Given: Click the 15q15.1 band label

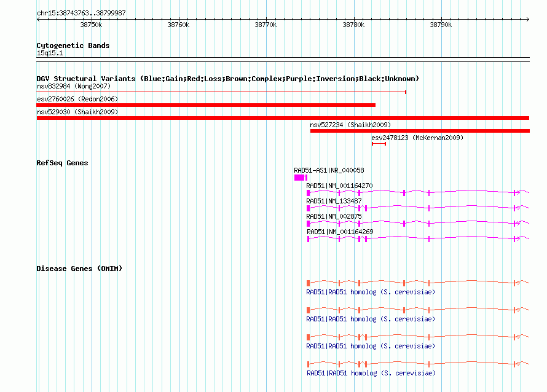Looking at the screenshot, I should tap(50, 53).
